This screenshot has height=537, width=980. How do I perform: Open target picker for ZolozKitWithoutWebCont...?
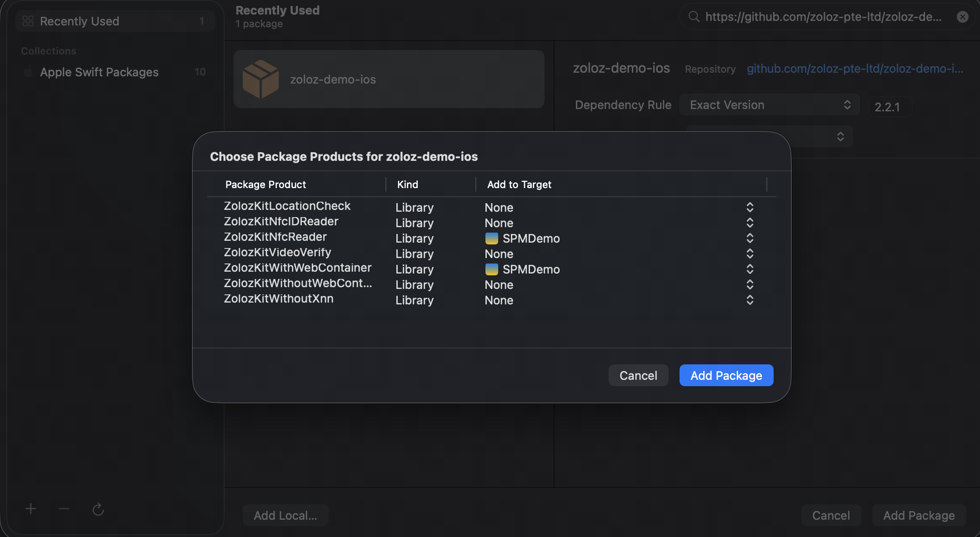pos(750,284)
